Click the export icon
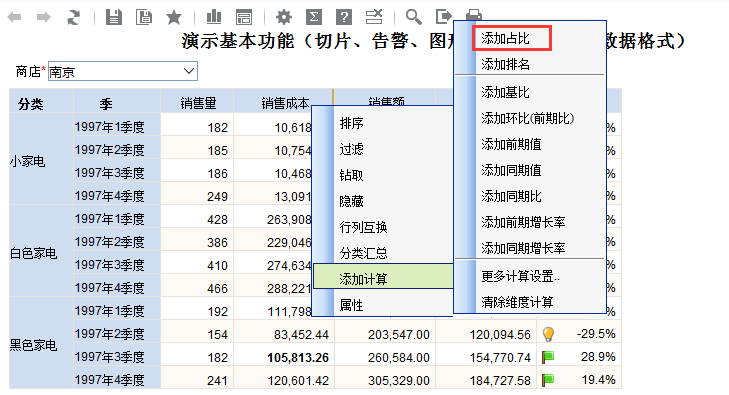Image resolution: width=729 pixels, height=395 pixels. [x=444, y=17]
